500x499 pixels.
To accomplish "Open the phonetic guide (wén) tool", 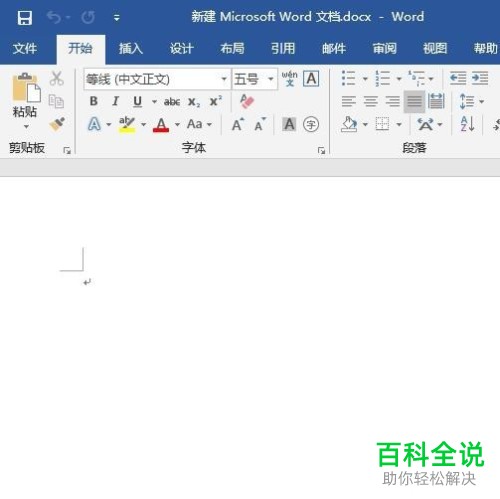I will (x=290, y=79).
